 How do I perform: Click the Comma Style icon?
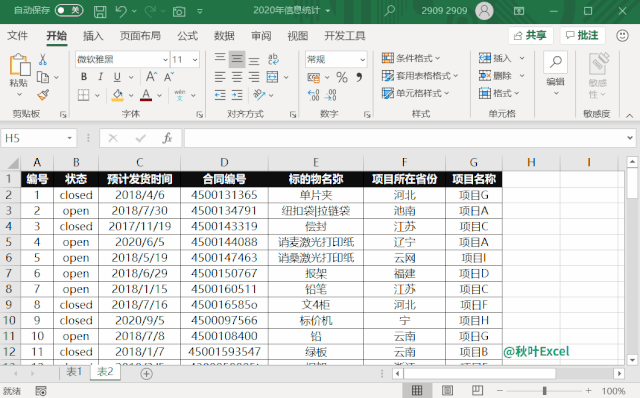coord(359,77)
